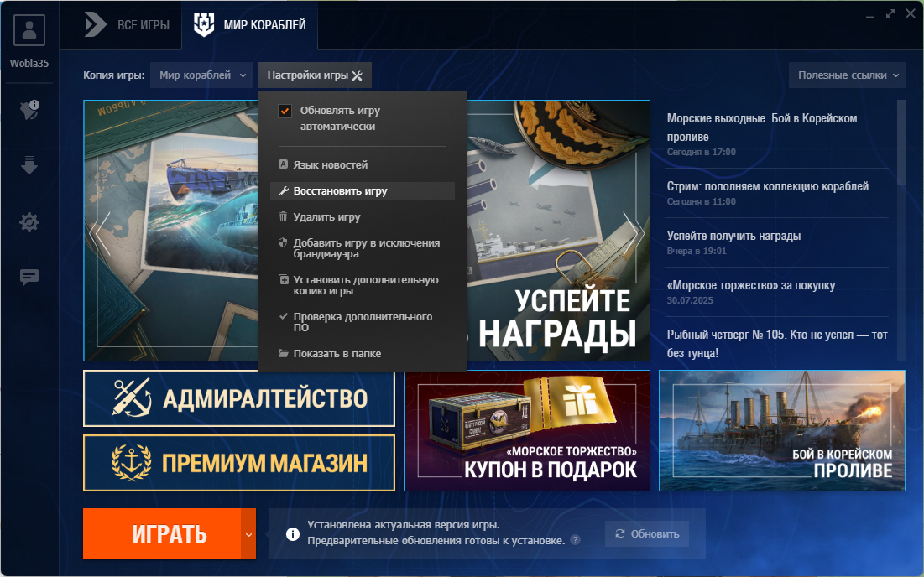This screenshot has height=577, width=924.
Task: Click the info icon in status bar
Action: point(292,534)
